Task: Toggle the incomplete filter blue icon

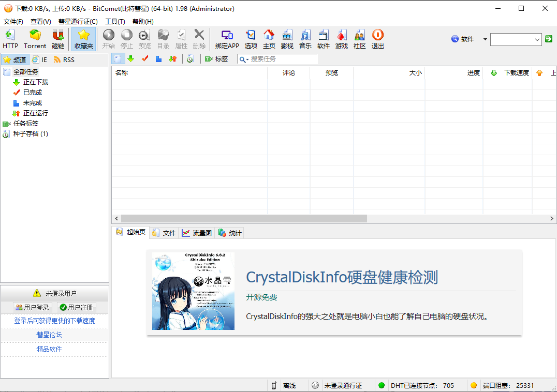Action: tap(158, 59)
